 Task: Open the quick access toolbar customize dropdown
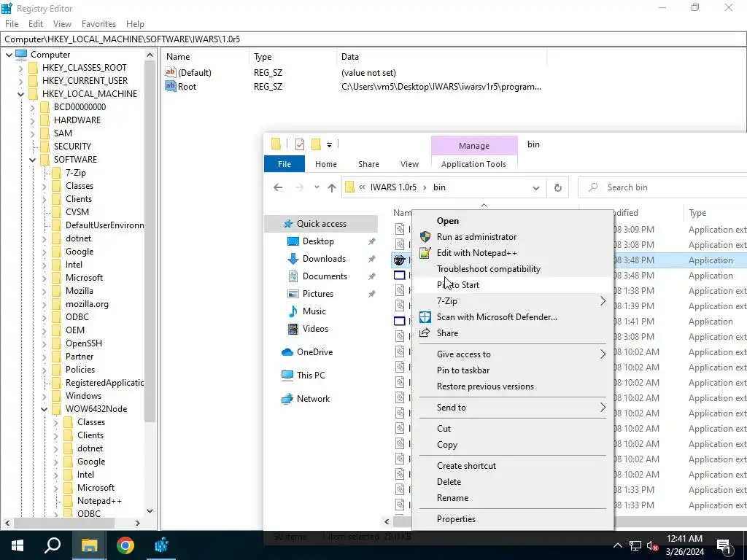point(329,145)
